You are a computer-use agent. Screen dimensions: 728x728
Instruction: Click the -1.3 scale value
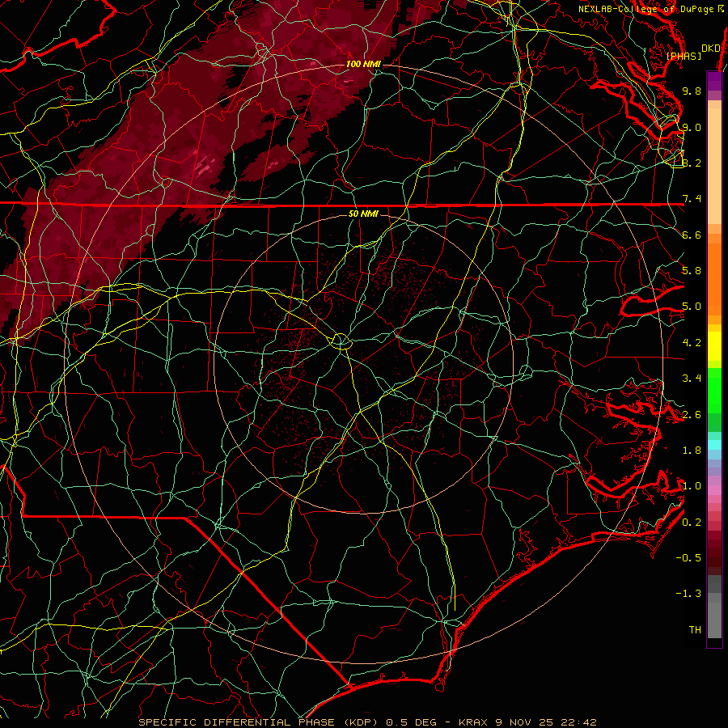[x=688, y=594]
